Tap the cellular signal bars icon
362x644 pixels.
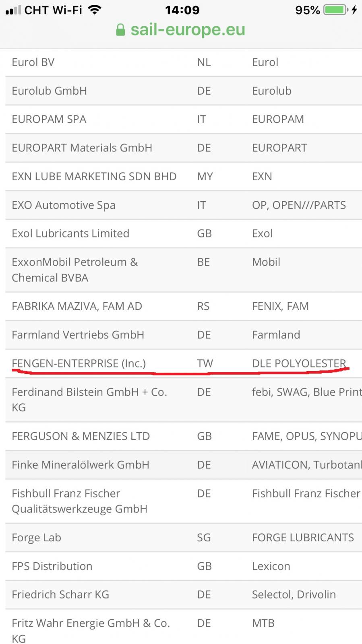[13, 10]
